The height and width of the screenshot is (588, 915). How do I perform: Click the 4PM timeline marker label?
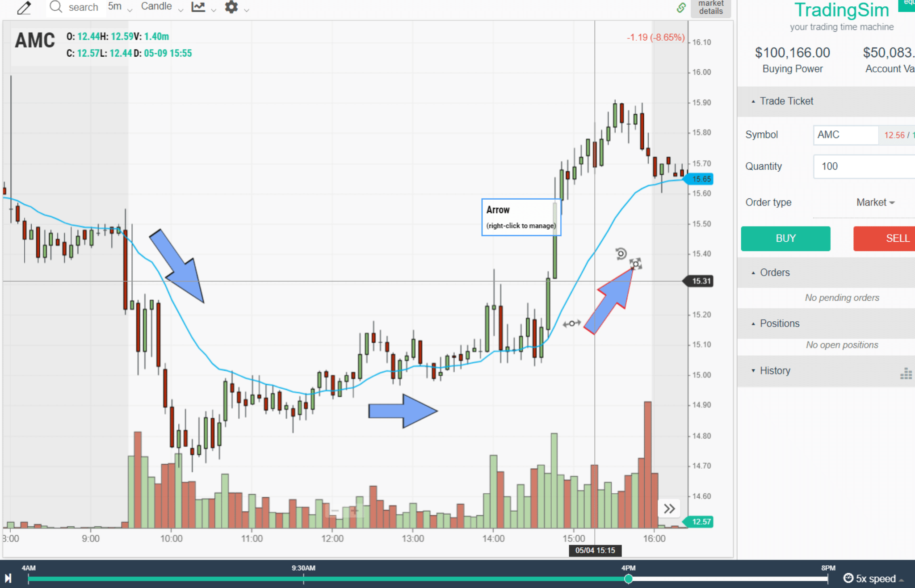tap(628, 568)
